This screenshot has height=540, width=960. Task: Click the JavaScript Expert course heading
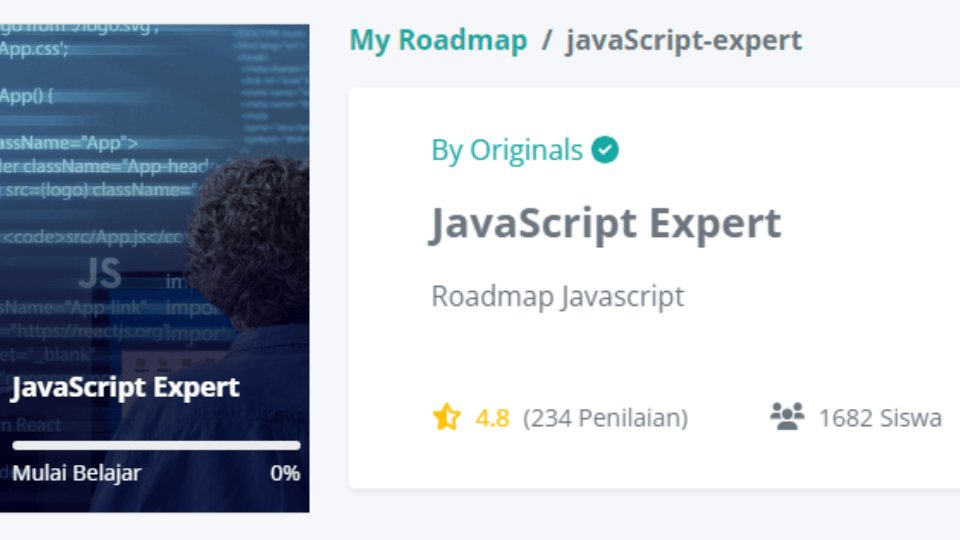coord(606,223)
